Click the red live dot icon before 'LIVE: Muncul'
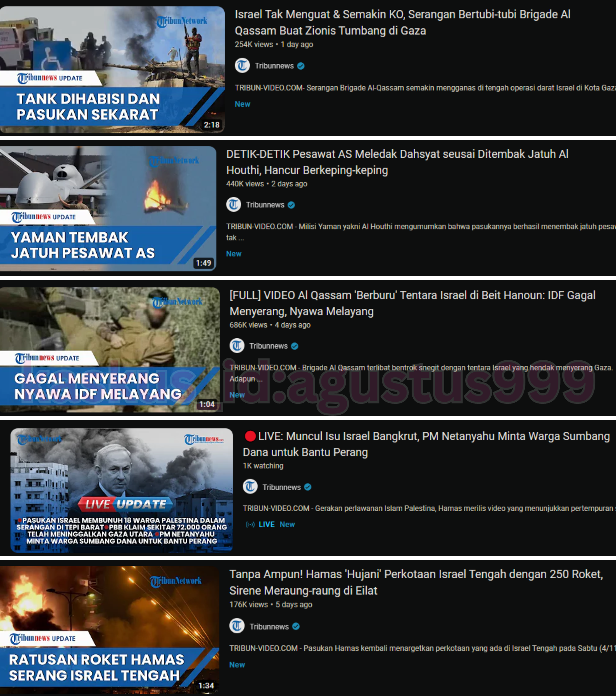Screen dimensions: 616x696 tap(250, 436)
